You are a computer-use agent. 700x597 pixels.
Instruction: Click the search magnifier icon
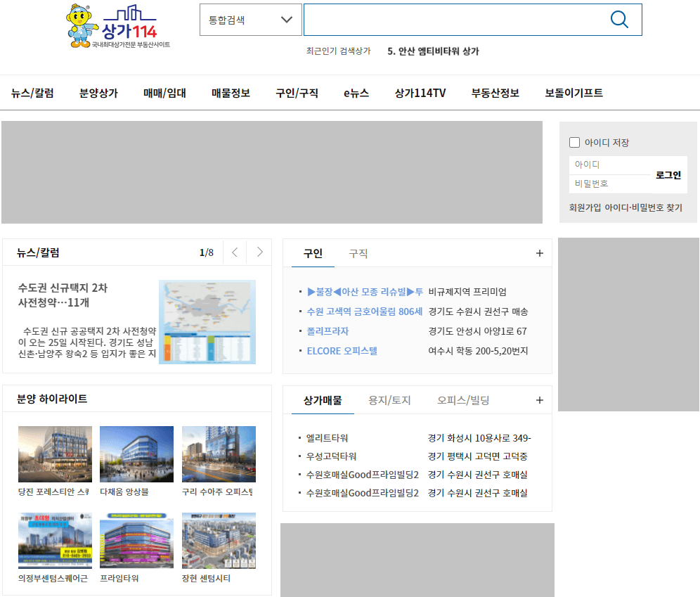click(x=619, y=20)
